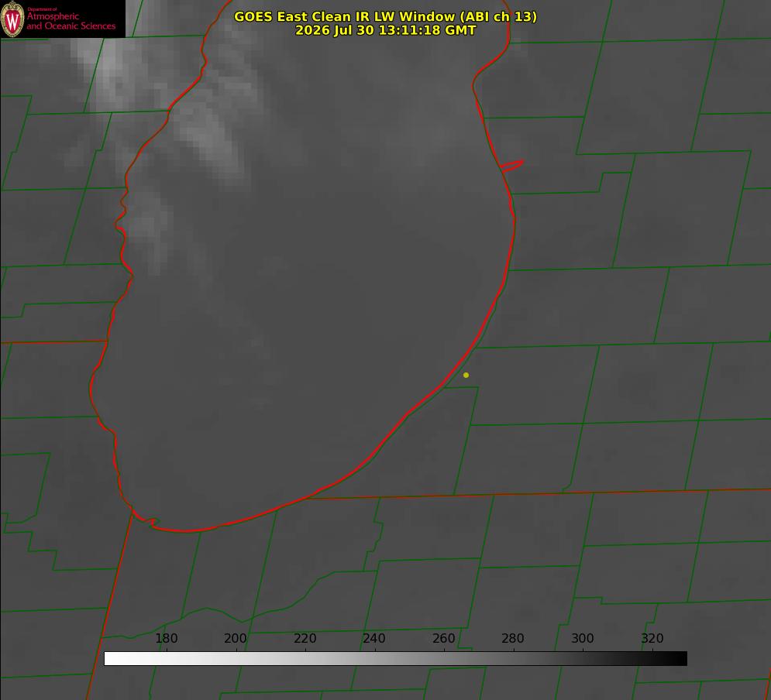Screen dimensions: 771x700
Task: Click the 2026 Jul 30 timestamp text
Action: click(x=386, y=30)
